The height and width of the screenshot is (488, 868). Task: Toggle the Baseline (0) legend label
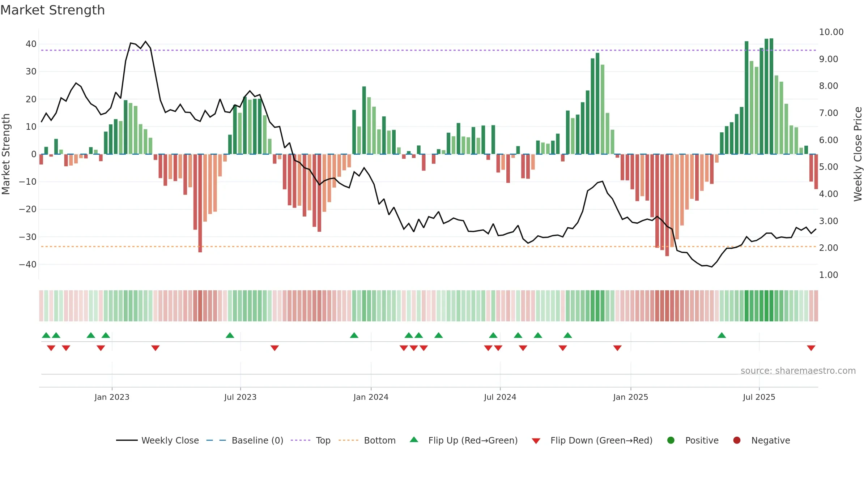pos(258,440)
